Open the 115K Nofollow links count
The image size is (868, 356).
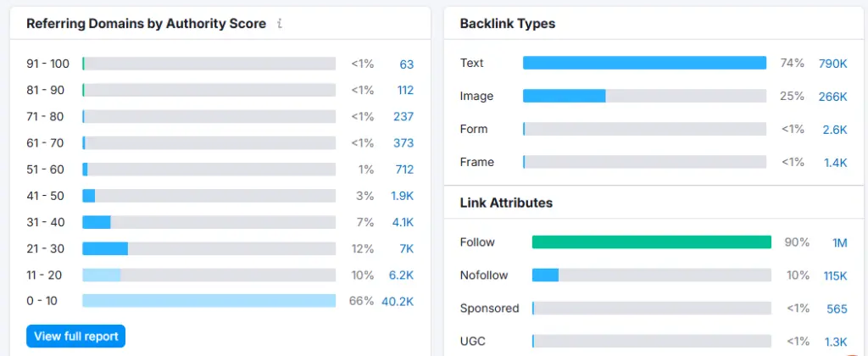[x=834, y=275]
